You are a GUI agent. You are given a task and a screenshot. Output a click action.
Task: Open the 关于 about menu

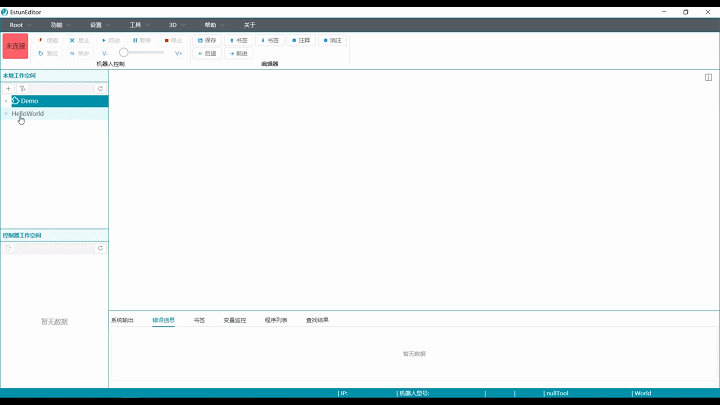click(249, 24)
